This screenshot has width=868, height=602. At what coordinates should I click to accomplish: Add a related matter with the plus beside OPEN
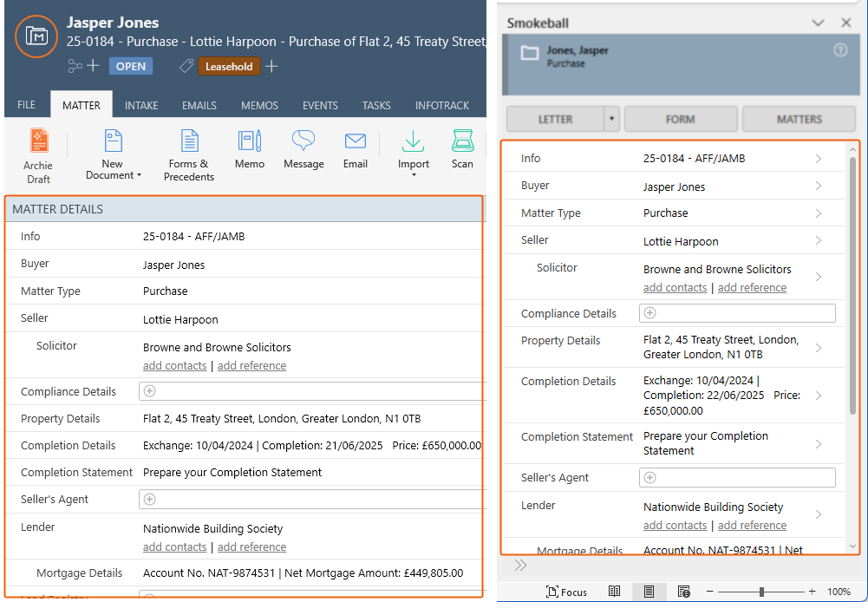tap(93, 66)
